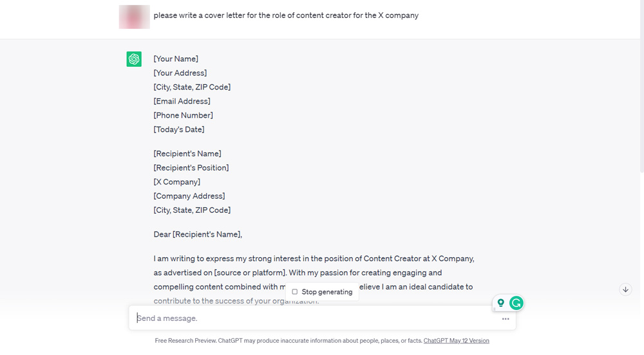Stop generating the response
The image size is (644, 355).
pyautogui.click(x=322, y=292)
